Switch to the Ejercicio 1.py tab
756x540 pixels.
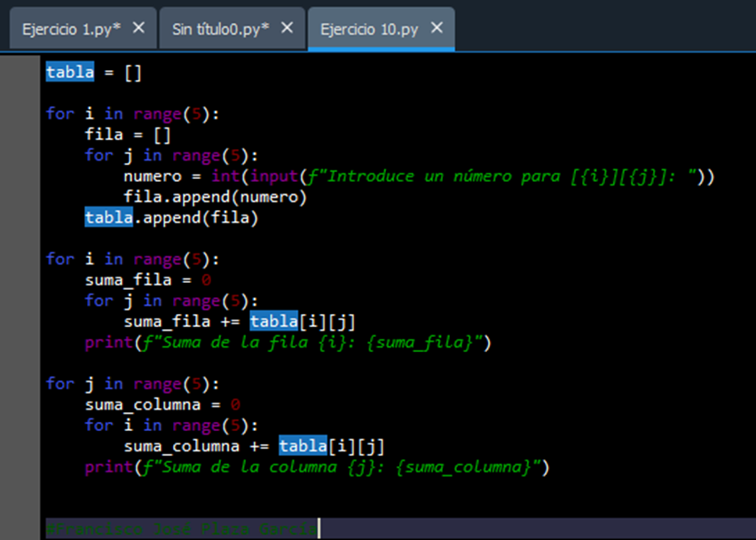(x=70, y=29)
